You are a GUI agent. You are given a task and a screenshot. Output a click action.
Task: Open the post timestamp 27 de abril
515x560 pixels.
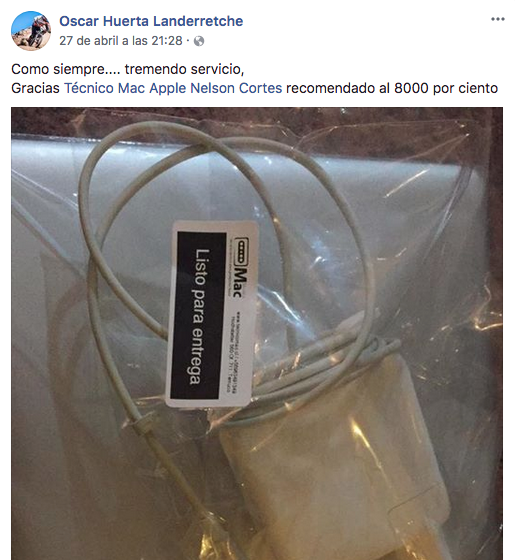coord(121,41)
